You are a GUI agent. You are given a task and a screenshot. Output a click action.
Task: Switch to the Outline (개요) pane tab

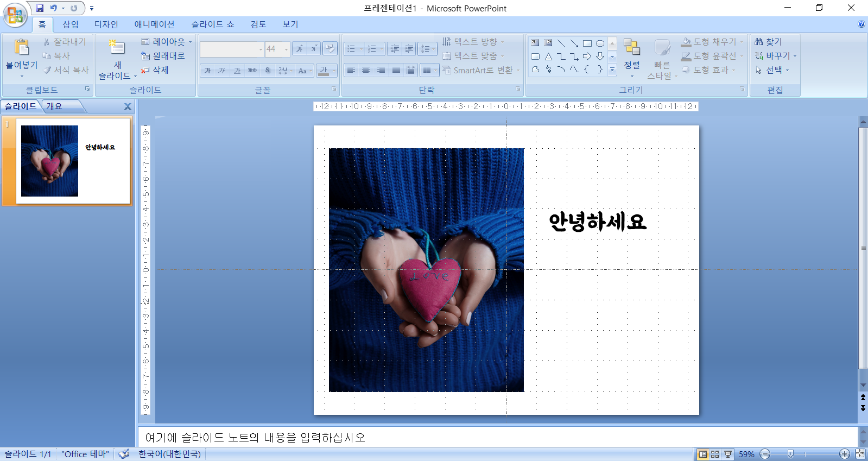click(54, 106)
